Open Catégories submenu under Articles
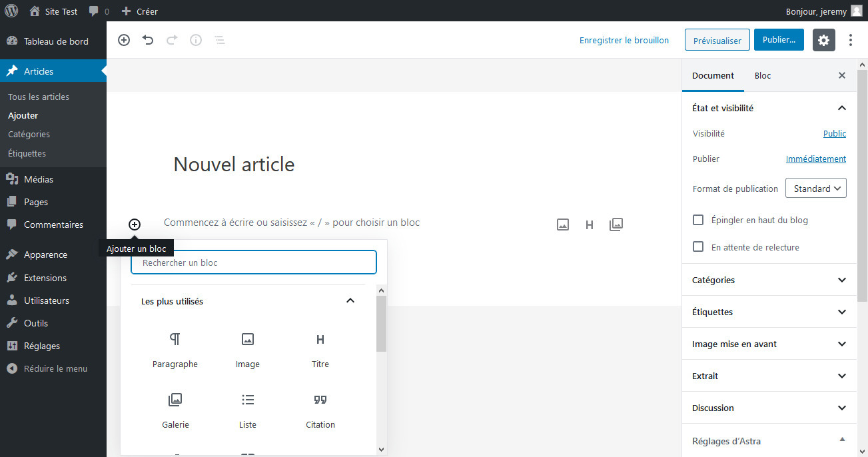Screen dimensions: 868x457 (29, 134)
